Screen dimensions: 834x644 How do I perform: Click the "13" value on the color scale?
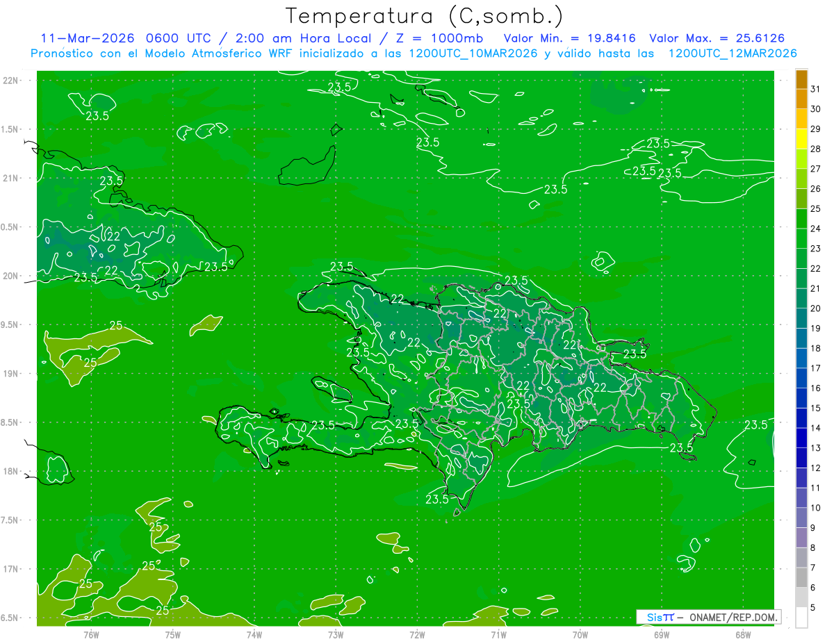coord(816,448)
